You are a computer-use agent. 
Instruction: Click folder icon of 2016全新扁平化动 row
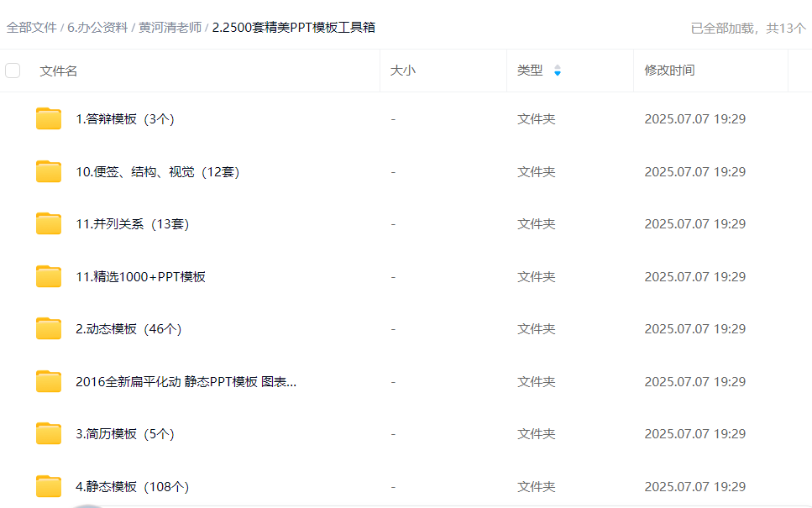tap(49, 382)
